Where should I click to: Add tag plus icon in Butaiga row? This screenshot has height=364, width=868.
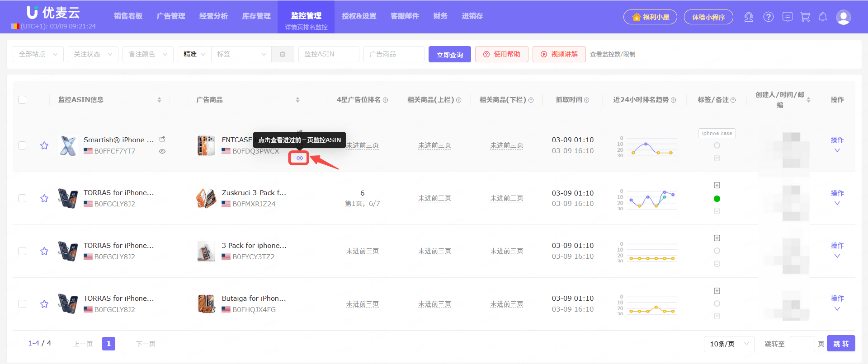coord(717,291)
